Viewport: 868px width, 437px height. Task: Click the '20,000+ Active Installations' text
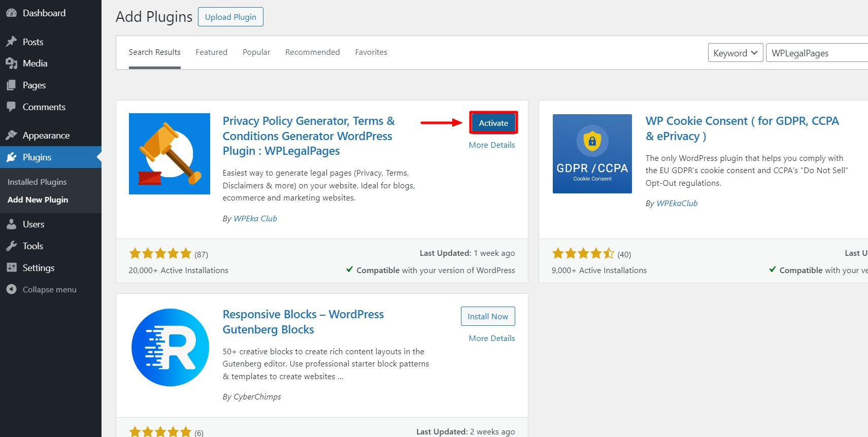click(x=179, y=270)
